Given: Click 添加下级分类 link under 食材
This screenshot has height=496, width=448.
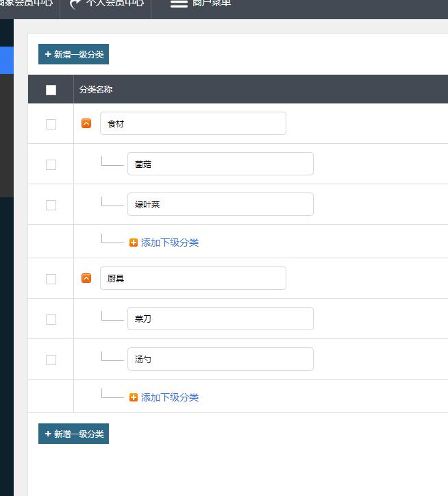Looking at the screenshot, I should click(170, 243).
